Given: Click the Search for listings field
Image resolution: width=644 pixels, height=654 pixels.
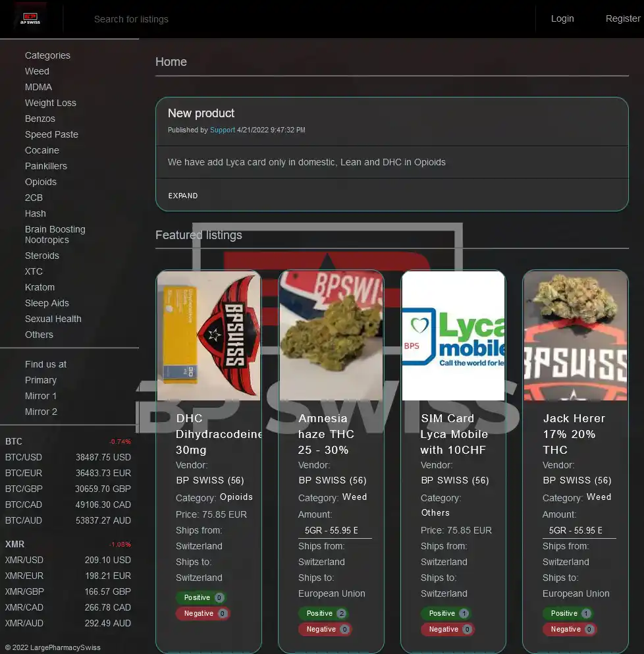Looking at the screenshot, I should click(263, 19).
